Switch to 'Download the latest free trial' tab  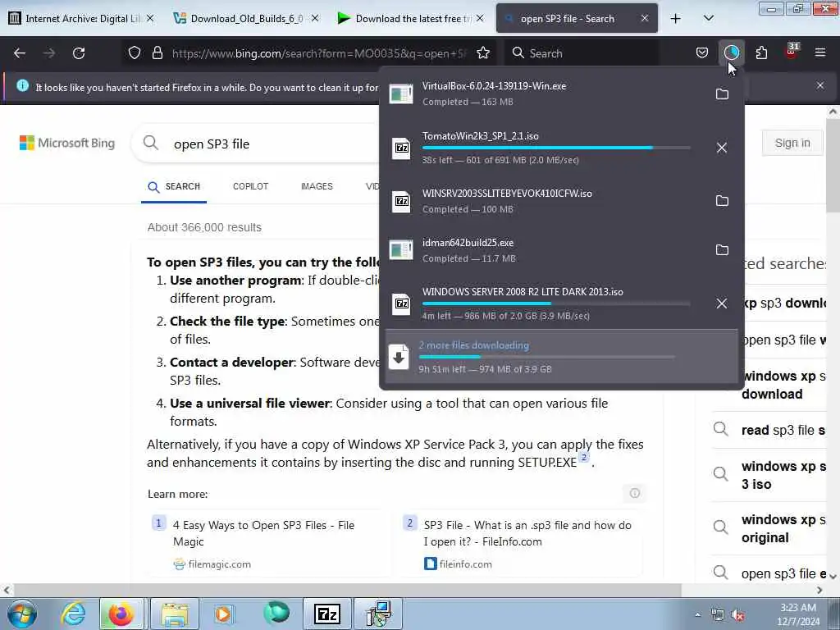pos(412,19)
